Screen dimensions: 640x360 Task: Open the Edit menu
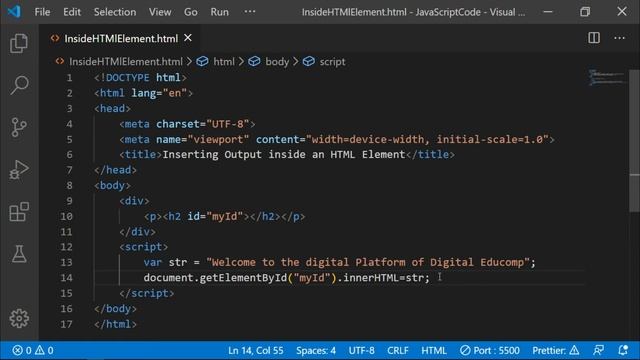[72, 12]
